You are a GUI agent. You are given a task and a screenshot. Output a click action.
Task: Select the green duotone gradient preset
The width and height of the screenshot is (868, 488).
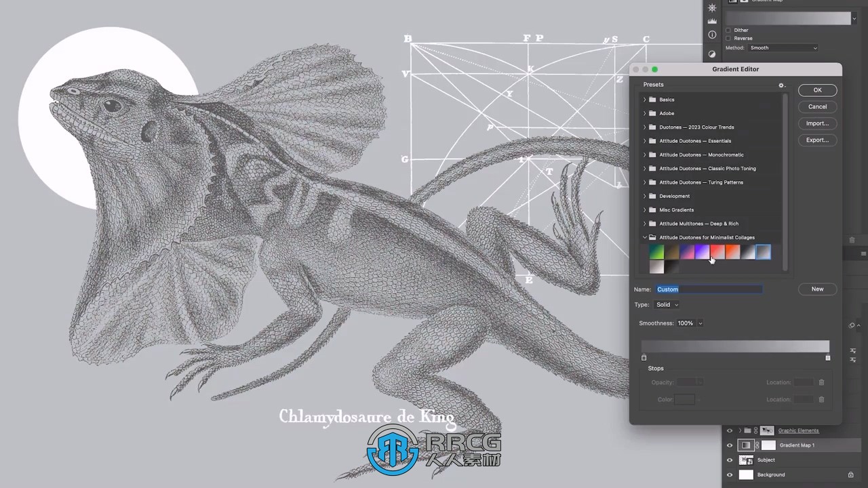[x=656, y=252]
